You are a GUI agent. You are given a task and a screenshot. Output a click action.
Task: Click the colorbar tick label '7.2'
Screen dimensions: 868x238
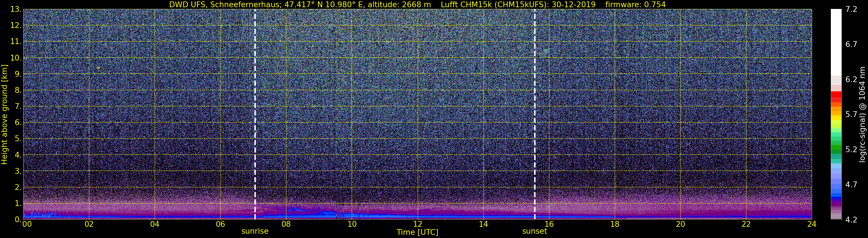tap(851, 10)
